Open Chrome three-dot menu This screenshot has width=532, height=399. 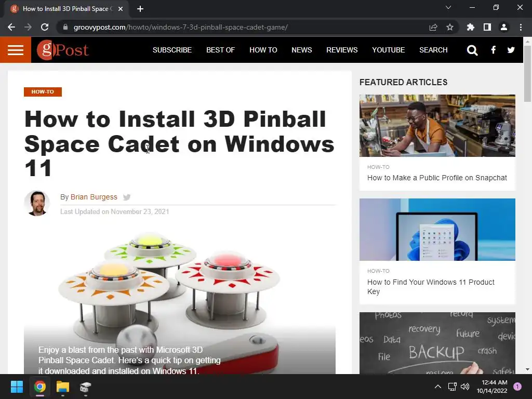click(521, 27)
